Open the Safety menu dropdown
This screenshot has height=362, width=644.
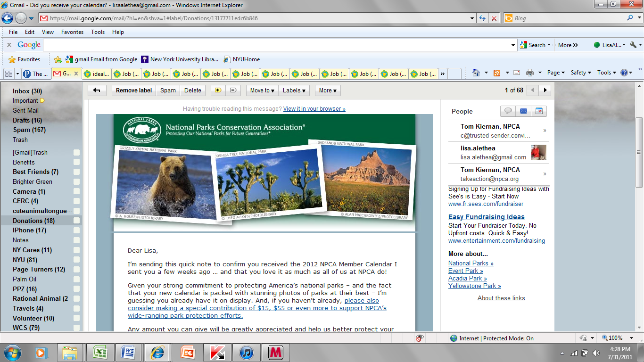581,73
